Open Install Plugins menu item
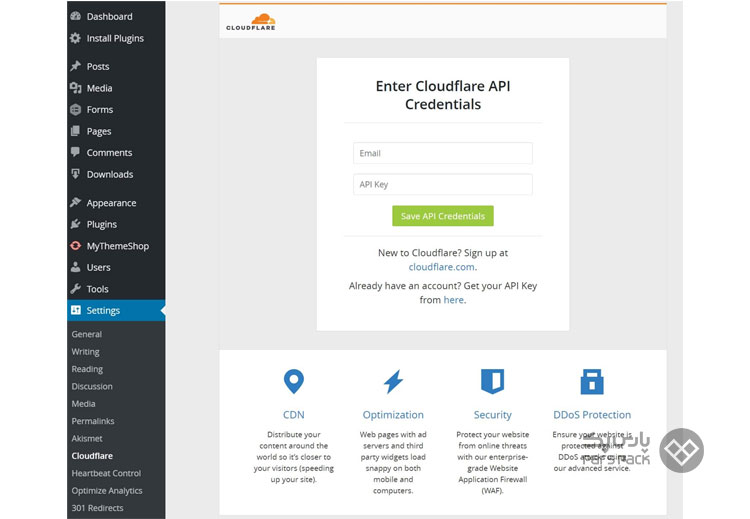 [115, 38]
